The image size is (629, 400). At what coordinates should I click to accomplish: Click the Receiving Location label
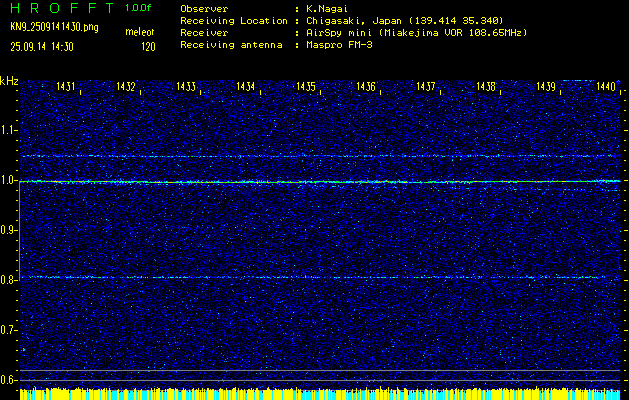234,20
